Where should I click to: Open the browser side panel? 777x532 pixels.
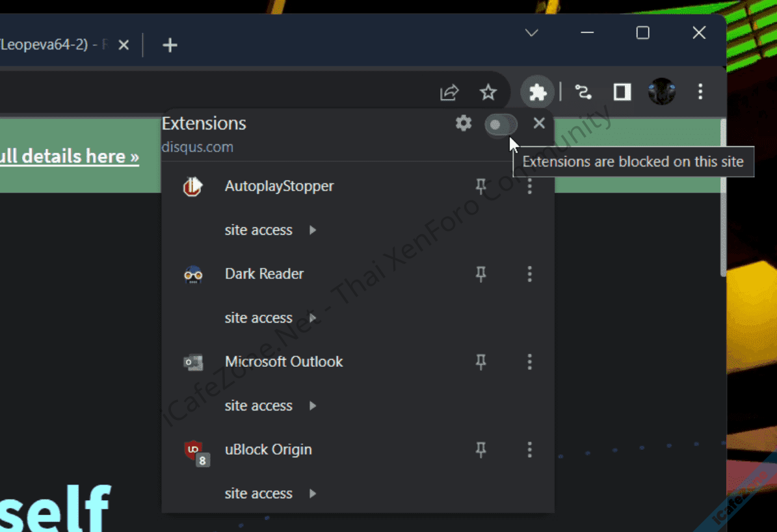[x=622, y=92]
